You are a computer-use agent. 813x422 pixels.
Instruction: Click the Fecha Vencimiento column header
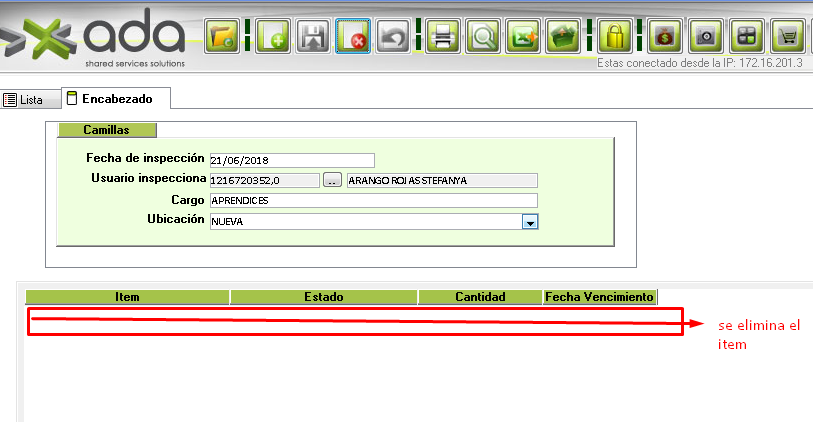pyautogui.click(x=599, y=297)
